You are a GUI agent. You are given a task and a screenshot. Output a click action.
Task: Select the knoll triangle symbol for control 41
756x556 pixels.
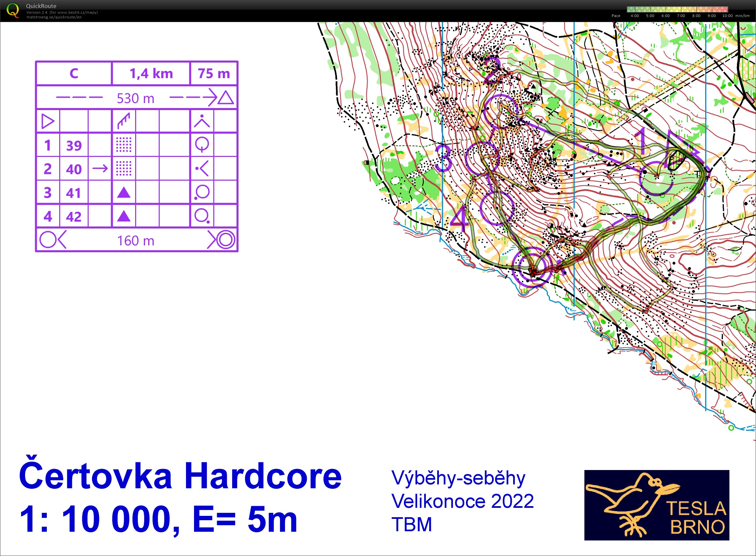pos(124,193)
